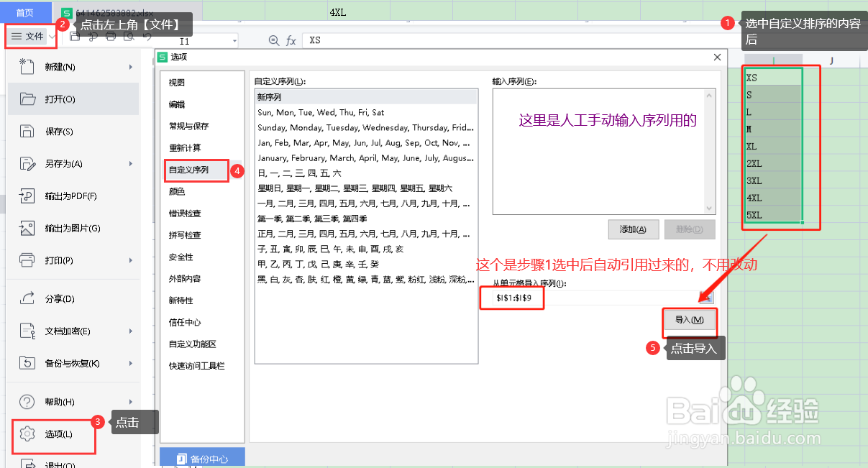868x468 pixels.
Task: Choose 新建(N) in the file menu
Action: point(74,67)
